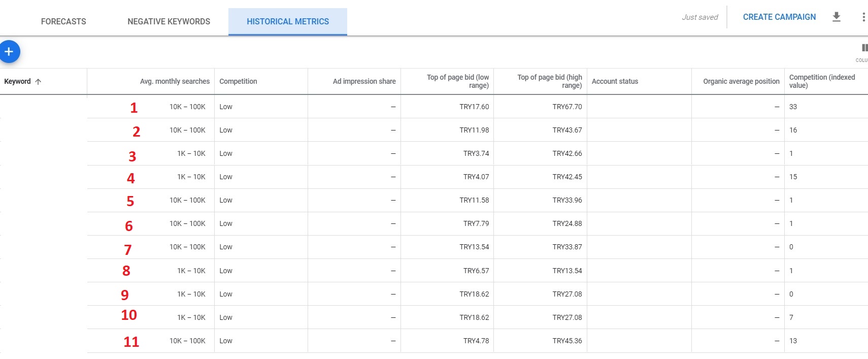Click indexed competition value 15
This screenshot has width=868, height=359.
pos(793,177)
